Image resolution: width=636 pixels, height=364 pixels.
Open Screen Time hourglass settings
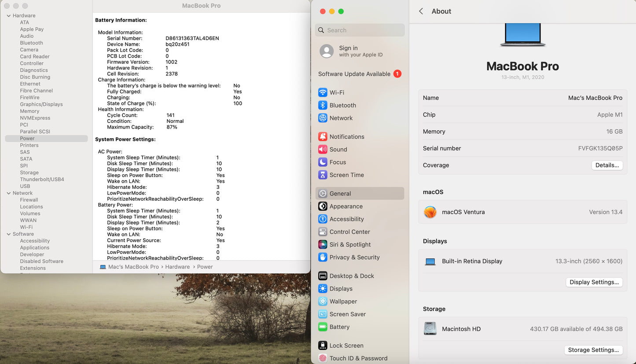coord(323,175)
